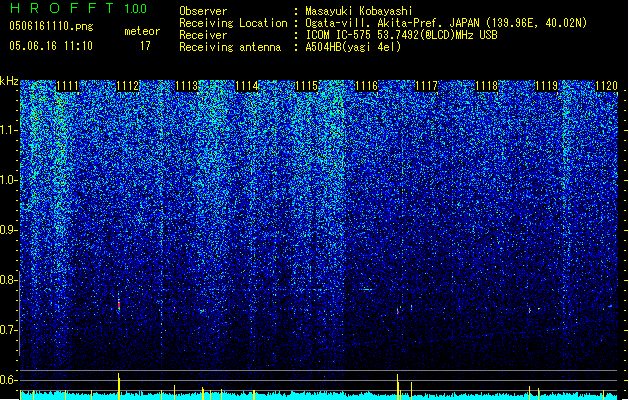Click the 1.0 kHz frequency axis label
The width and height of the screenshot is (629, 400).
click(9, 181)
